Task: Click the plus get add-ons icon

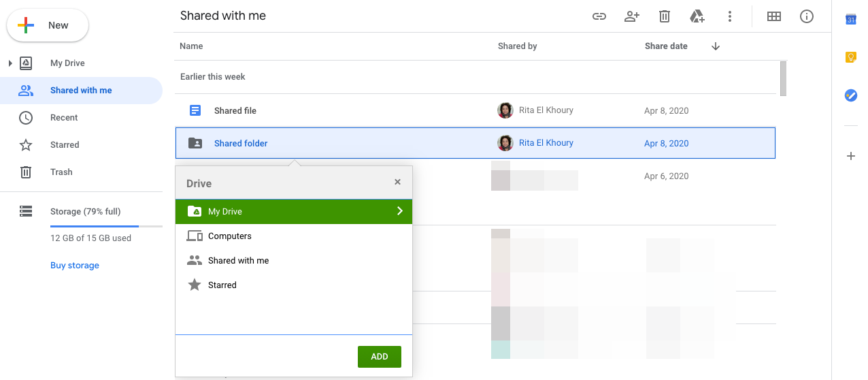Action: click(850, 156)
